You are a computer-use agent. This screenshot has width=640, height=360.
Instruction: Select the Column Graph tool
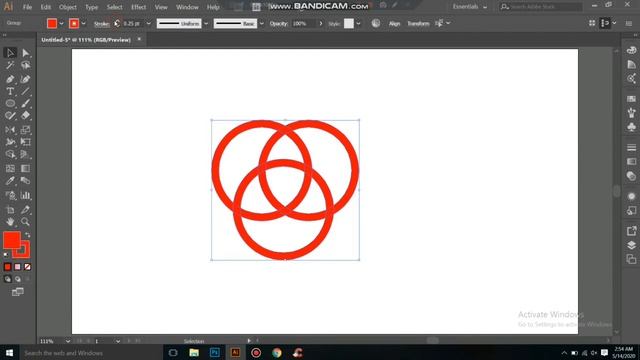pos(25,196)
